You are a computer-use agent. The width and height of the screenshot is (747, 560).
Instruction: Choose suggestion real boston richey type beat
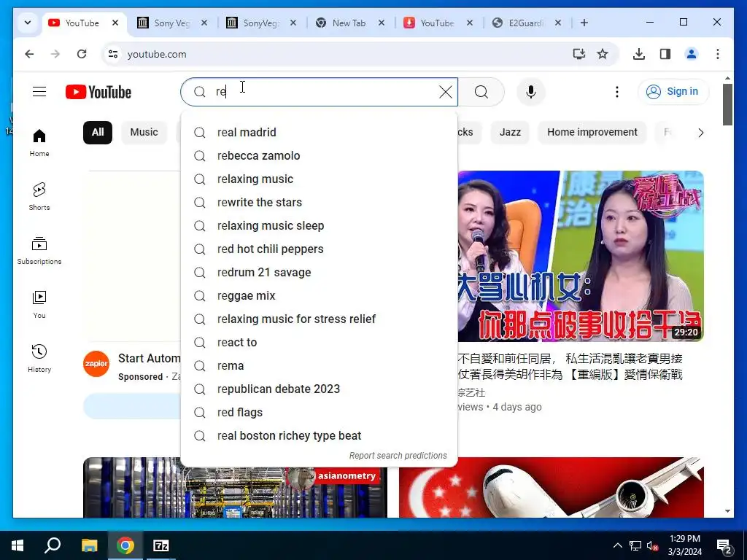[x=320, y=436]
